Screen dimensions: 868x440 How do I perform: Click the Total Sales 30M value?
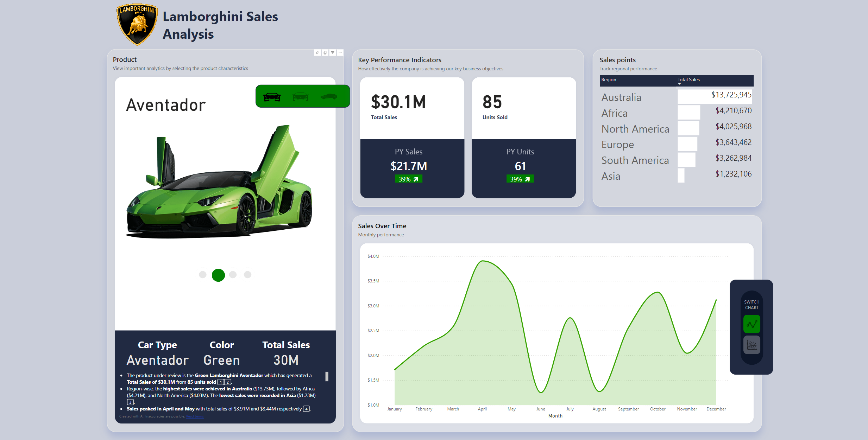(286, 360)
